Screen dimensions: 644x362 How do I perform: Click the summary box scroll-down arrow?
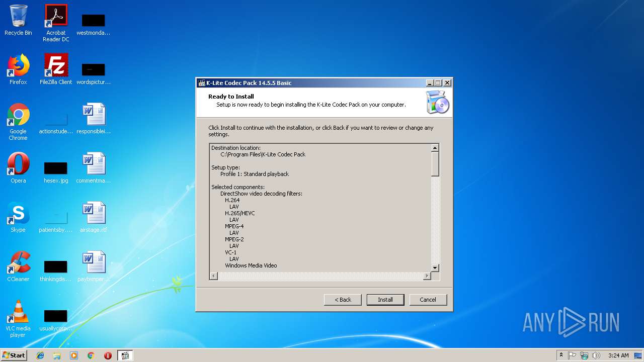(435, 268)
